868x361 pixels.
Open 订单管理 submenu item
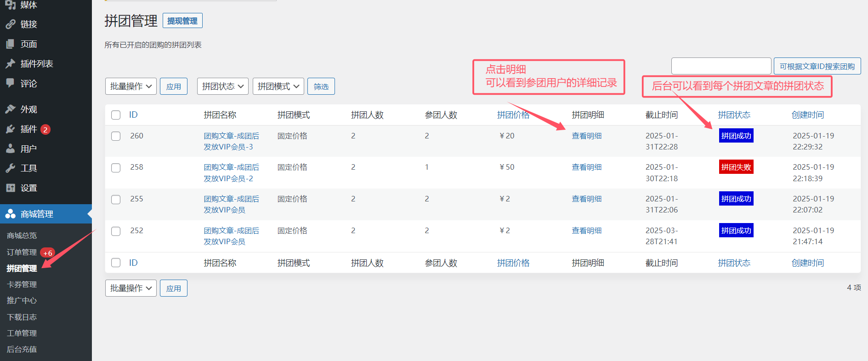pyautogui.click(x=22, y=252)
